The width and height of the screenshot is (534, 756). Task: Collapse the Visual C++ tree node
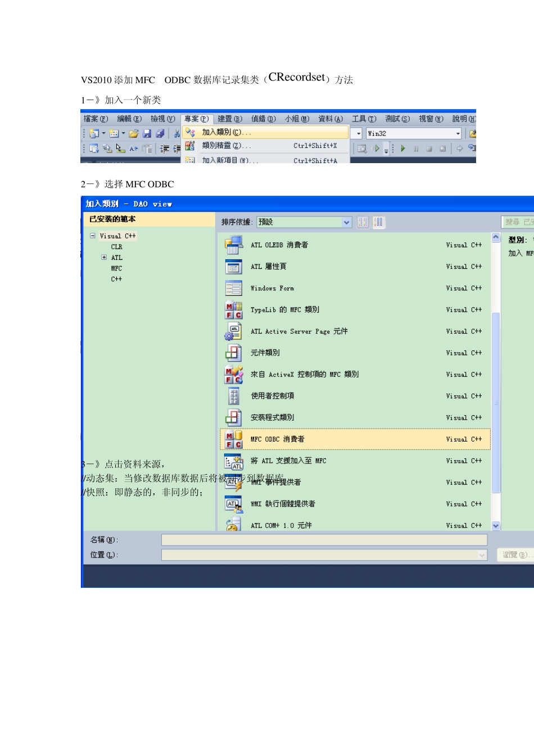point(93,236)
